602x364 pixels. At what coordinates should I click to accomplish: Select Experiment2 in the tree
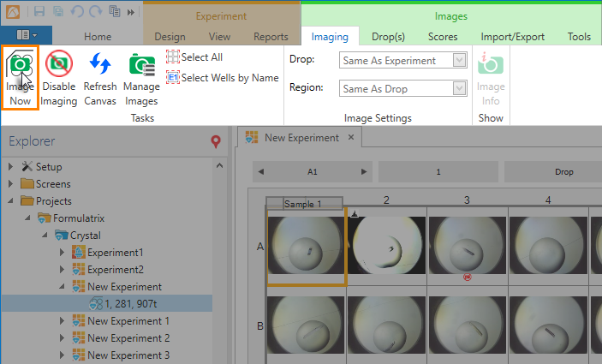point(108,270)
